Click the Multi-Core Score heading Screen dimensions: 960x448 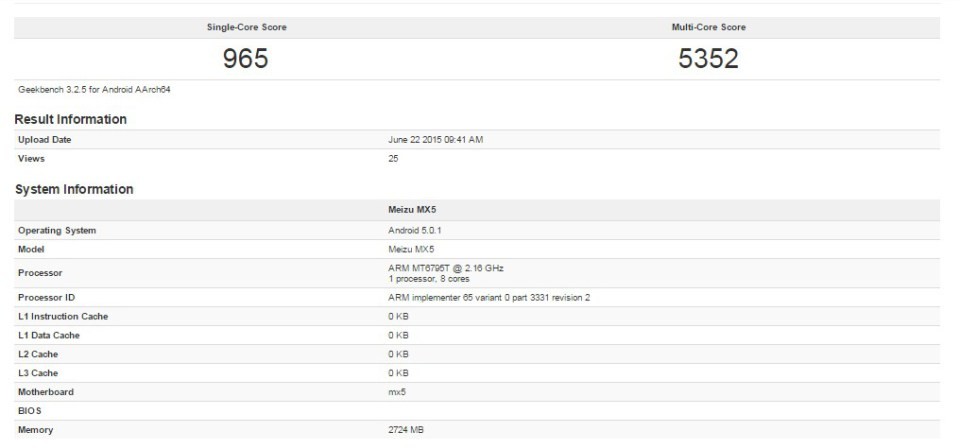(x=708, y=28)
